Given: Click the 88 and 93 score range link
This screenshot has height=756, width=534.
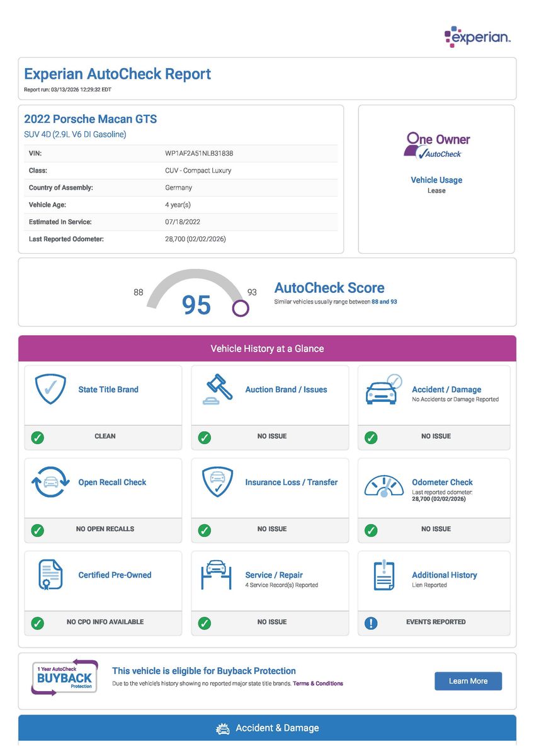Looking at the screenshot, I should [x=384, y=302].
